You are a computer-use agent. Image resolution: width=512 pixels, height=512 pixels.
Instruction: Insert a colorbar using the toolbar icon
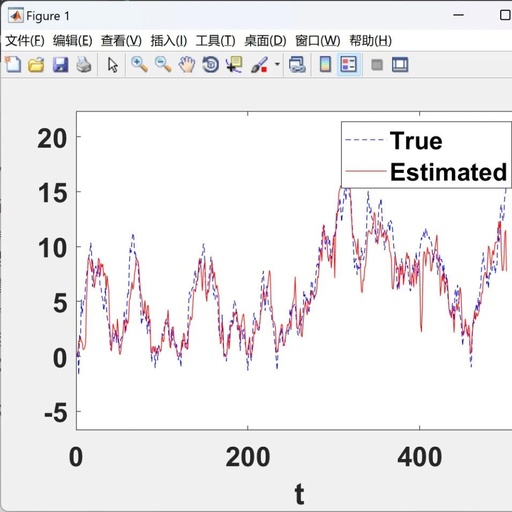point(325,65)
